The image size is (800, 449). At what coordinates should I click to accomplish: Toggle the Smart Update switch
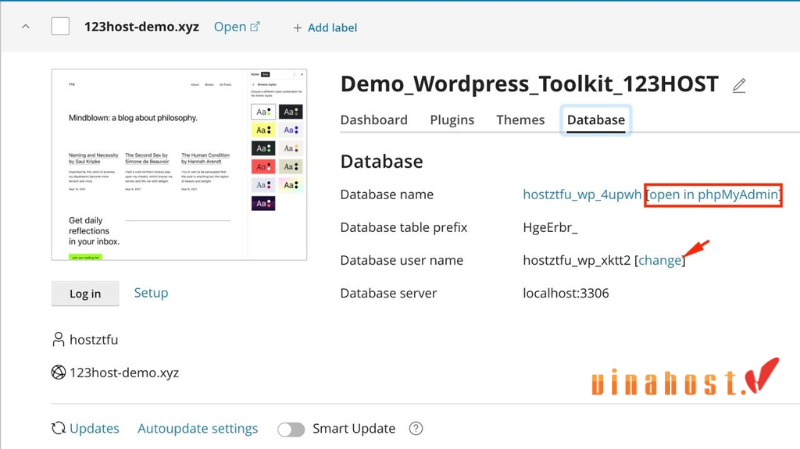[291, 429]
